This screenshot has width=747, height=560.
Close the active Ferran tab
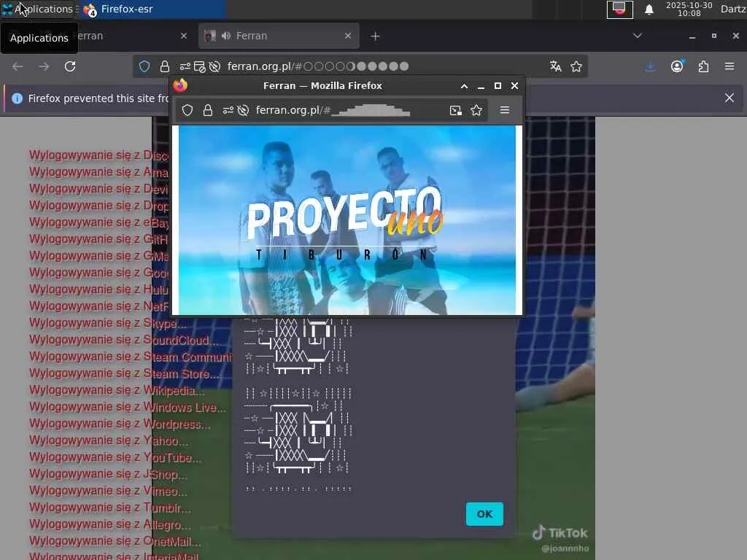click(348, 36)
